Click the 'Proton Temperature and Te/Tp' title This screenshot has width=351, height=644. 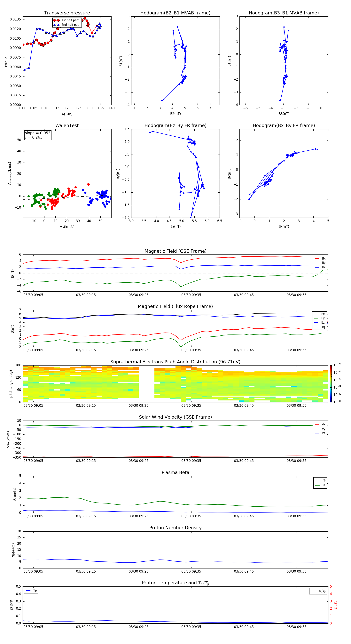point(175,583)
